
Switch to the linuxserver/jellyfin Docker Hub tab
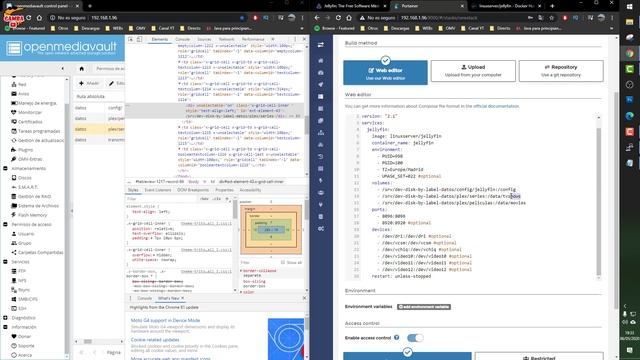(506, 6)
